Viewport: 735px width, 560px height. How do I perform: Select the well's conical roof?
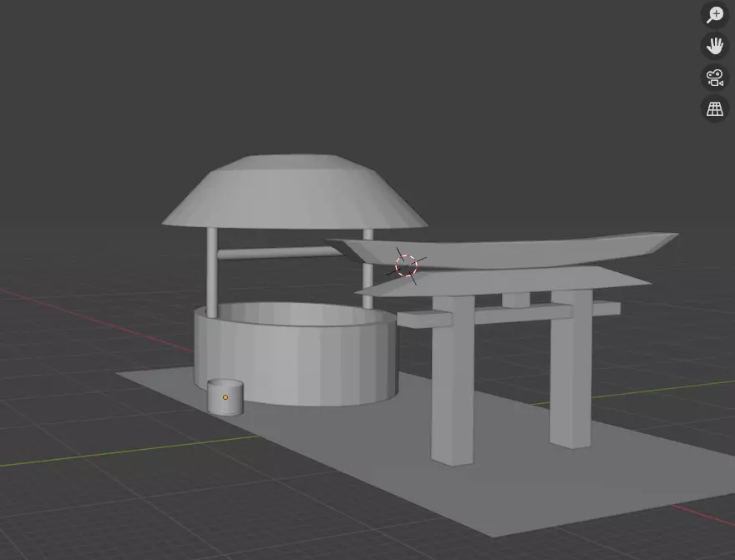pyautogui.click(x=295, y=192)
